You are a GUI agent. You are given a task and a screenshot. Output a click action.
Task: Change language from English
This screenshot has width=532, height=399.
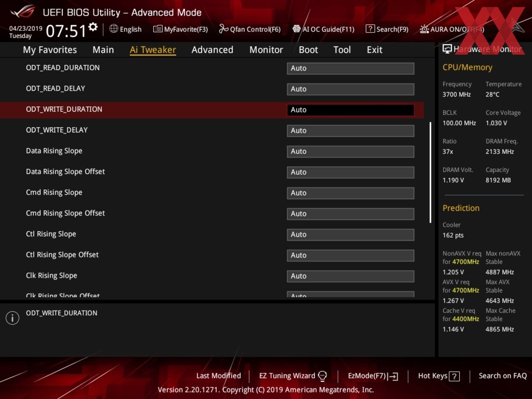126,29
